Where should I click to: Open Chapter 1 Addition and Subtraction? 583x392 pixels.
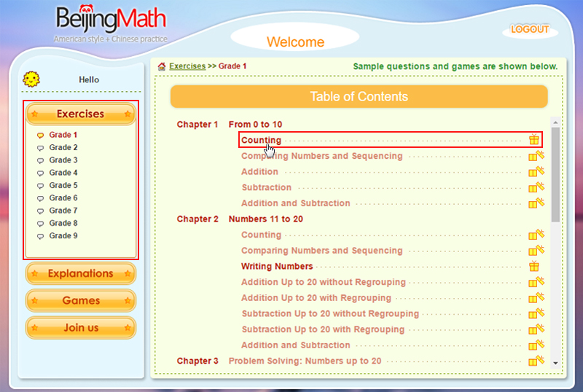click(296, 203)
